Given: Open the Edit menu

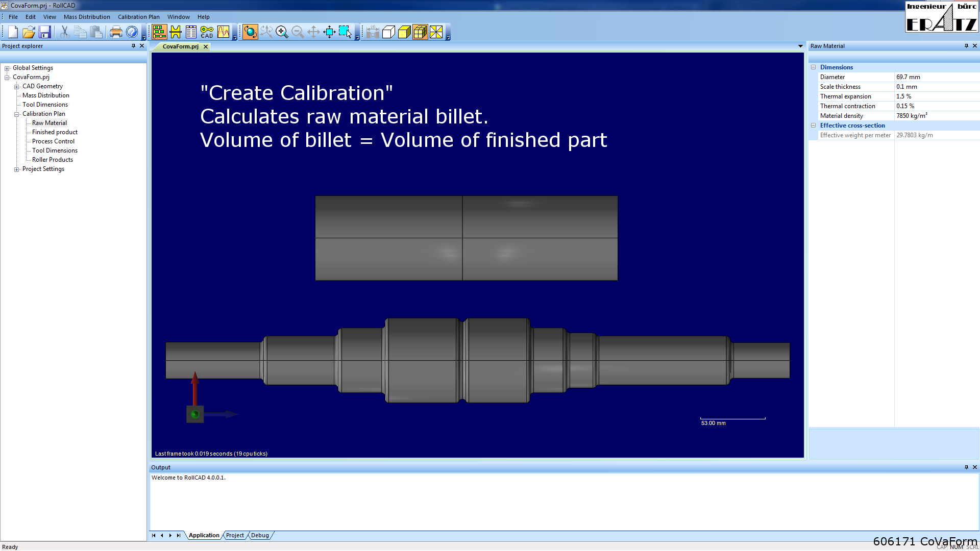Looking at the screenshot, I should click(31, 17).
